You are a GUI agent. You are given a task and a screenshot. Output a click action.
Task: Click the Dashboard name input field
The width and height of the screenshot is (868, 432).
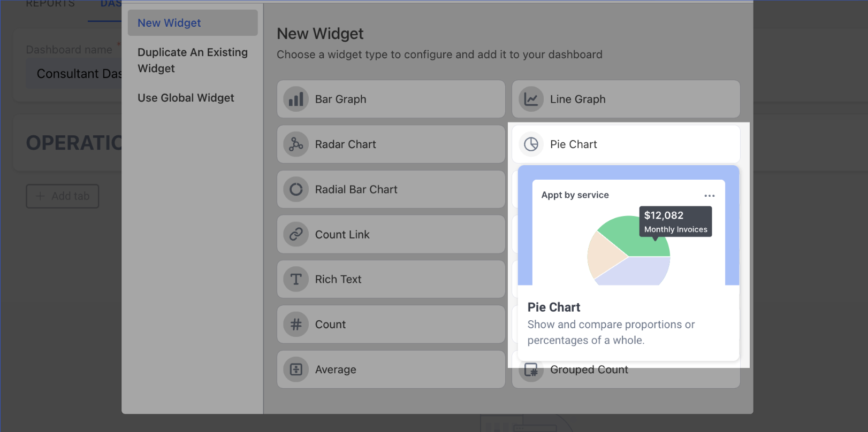(x=75, y=74)
